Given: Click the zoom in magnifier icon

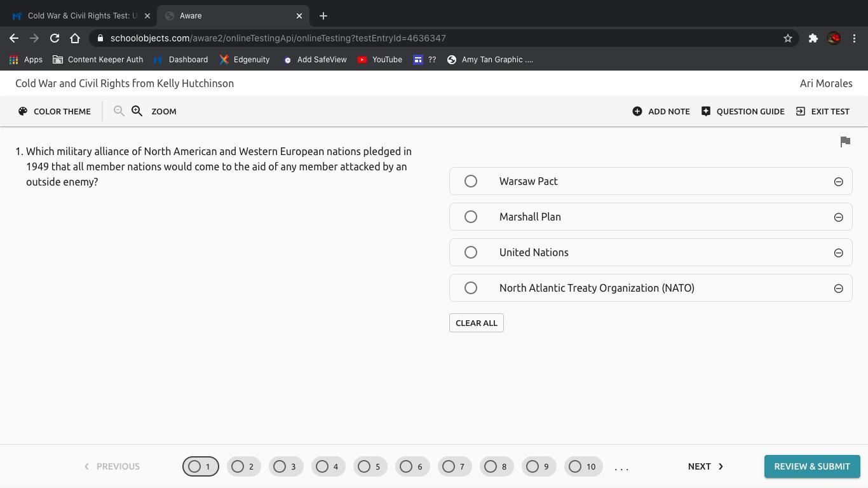Looking at the screenshot, I should tap(137, 111).
